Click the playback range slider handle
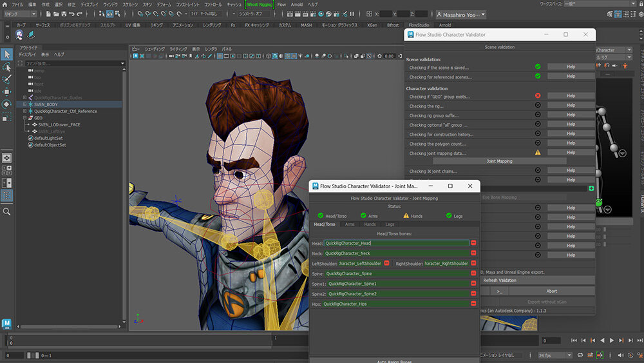This screenshot has height=363, width=644. point(33,355)
